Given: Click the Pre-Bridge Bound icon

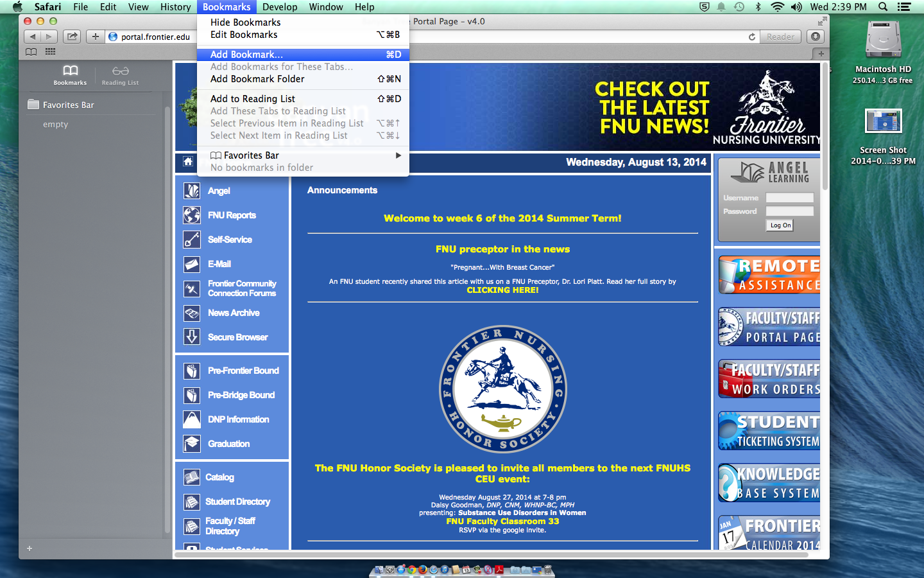Looking at the screenshot, I should point(191,395).
